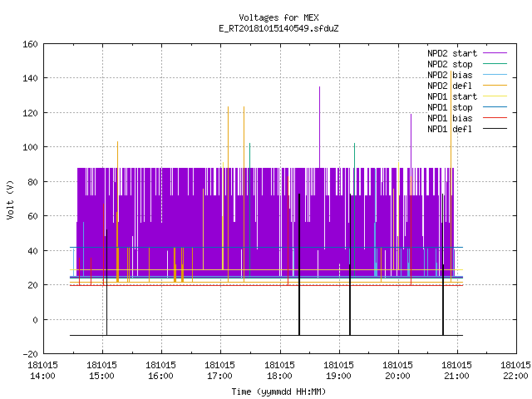Click the x-axis tick label 18:00
The width and height of the screenshot is (532, 399).
coord(279,376)
